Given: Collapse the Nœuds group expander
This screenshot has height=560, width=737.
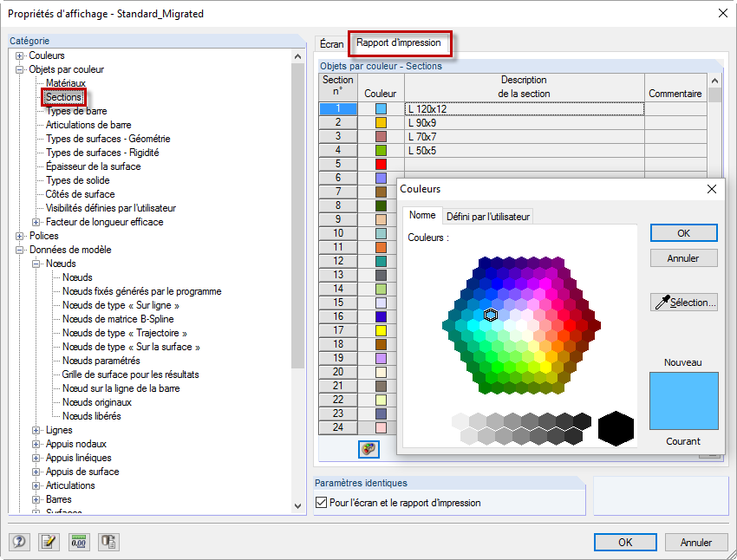Looking at the screenshot, I should click(x=36, y=264).
